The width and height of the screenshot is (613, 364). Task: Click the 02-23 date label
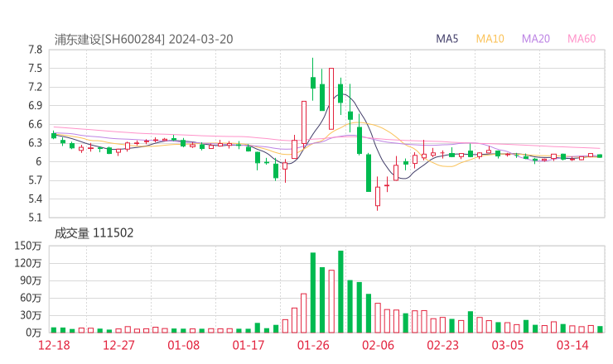[442, 345]
